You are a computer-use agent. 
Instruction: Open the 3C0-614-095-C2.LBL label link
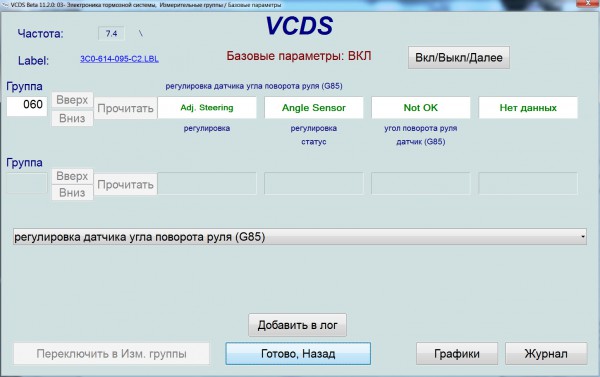point(119,59)
